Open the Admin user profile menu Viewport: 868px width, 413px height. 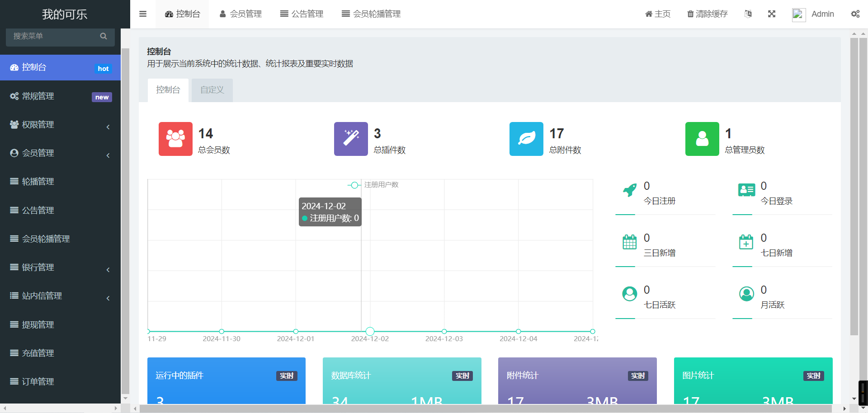(x=813, y=14)
